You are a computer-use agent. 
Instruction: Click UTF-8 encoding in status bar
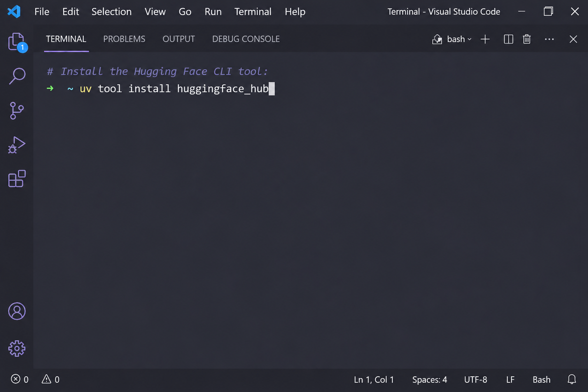(x=476, y=379)
